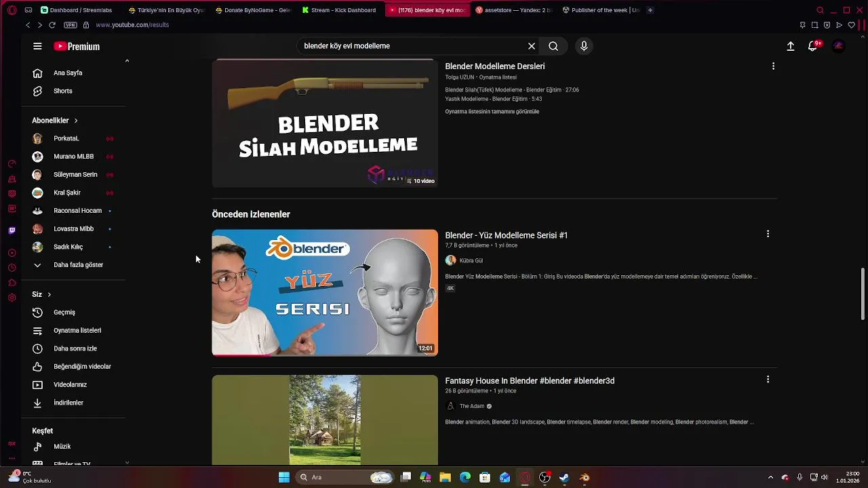Reload the page
The width and height of the screenshot is (868, 488).
52,25
